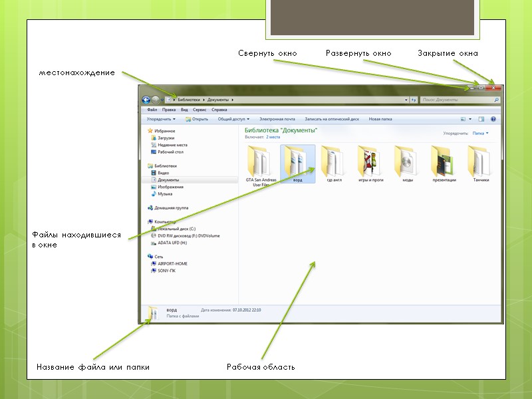This screenshot has height=399, width=532.
Task: Select Рабочий стол in sidebar
Action: pos(167,152)
